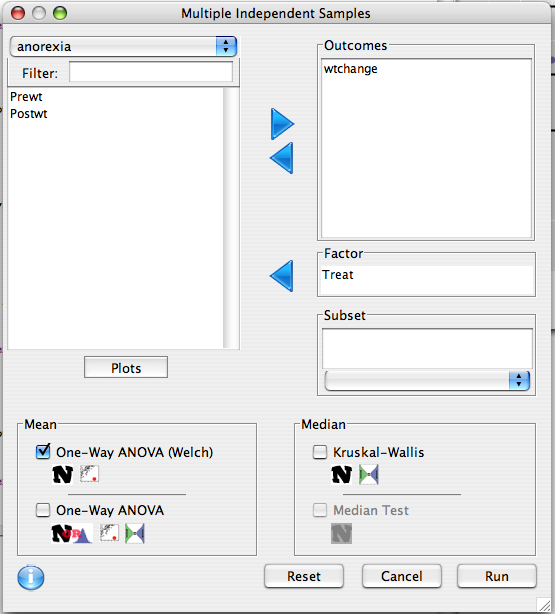Uncheck One-Way ANOVA (Welch) checkbox
Image resolution: width=555 pixels, height=614 pixels.
coord(43,451)
